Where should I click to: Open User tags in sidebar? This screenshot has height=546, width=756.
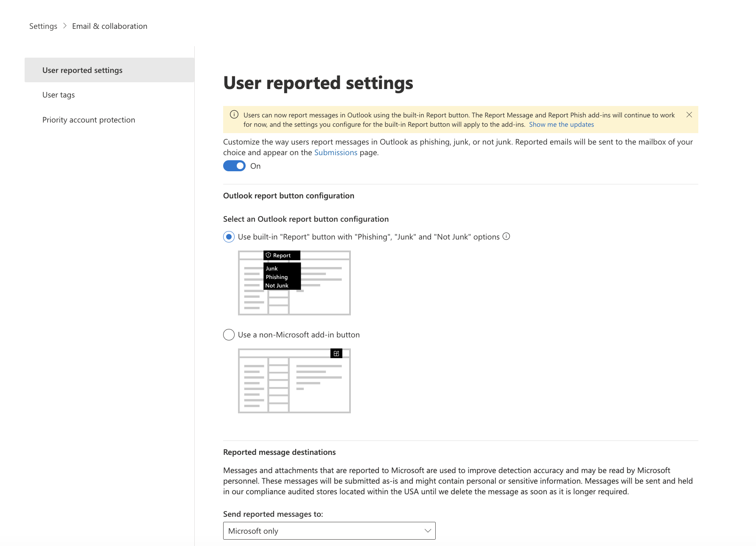[59, 95]
